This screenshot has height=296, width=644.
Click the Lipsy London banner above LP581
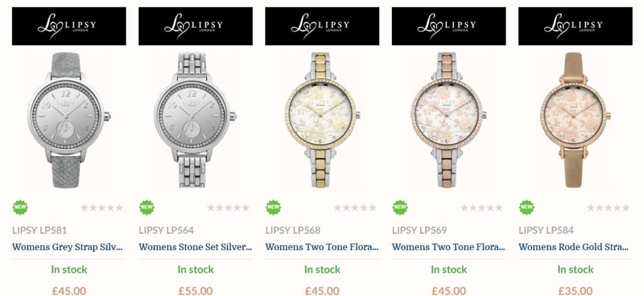(x=69, y=26)
